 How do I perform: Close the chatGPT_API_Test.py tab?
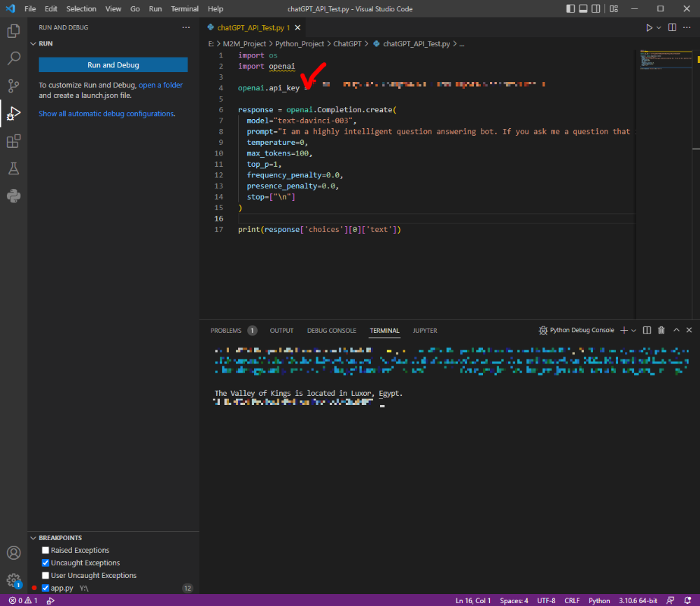pos(297,28)
